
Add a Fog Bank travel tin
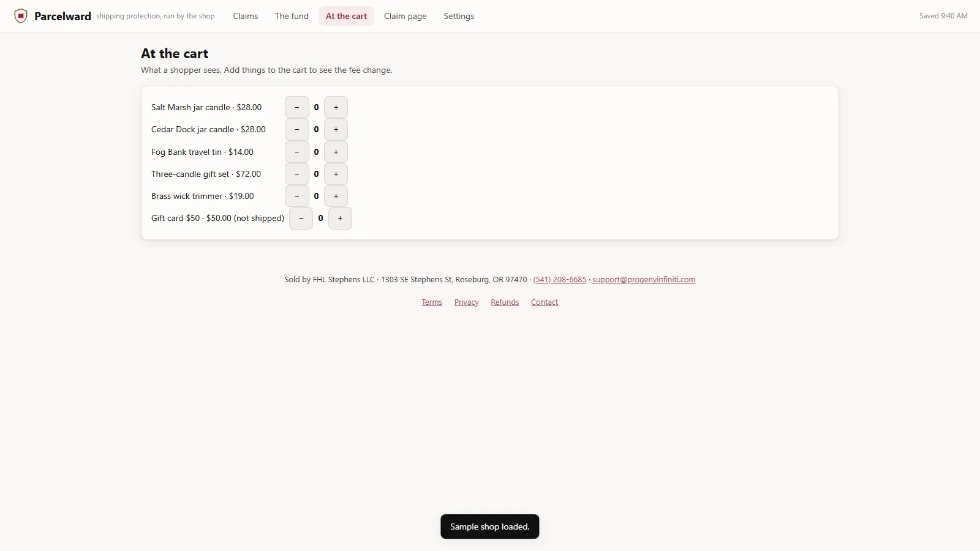[x=336, y=152]
